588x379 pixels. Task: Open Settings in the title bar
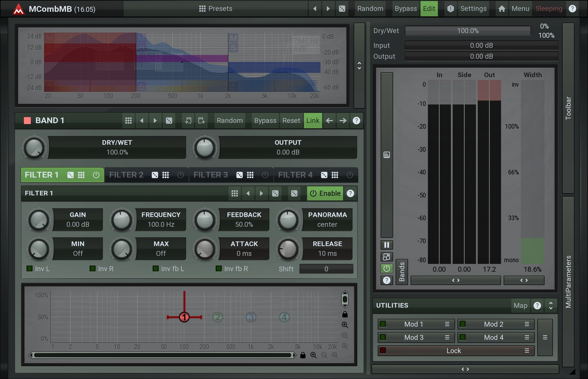[473, 9]
